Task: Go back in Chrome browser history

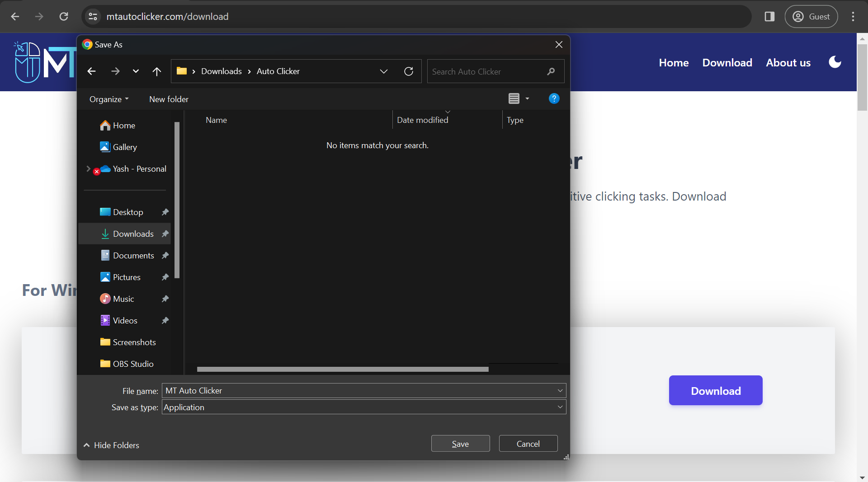Action: pos(15,17)
